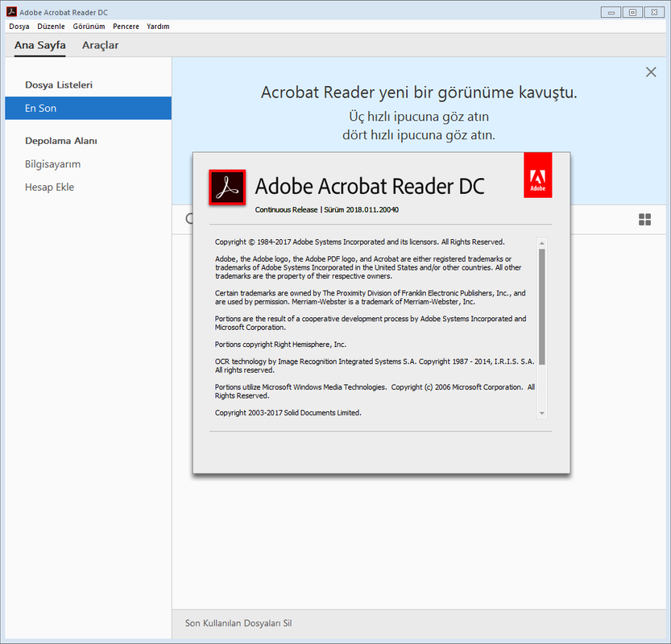
Task: Click the Dosya Listeleri heading
Action: click(x=59, y=85)
